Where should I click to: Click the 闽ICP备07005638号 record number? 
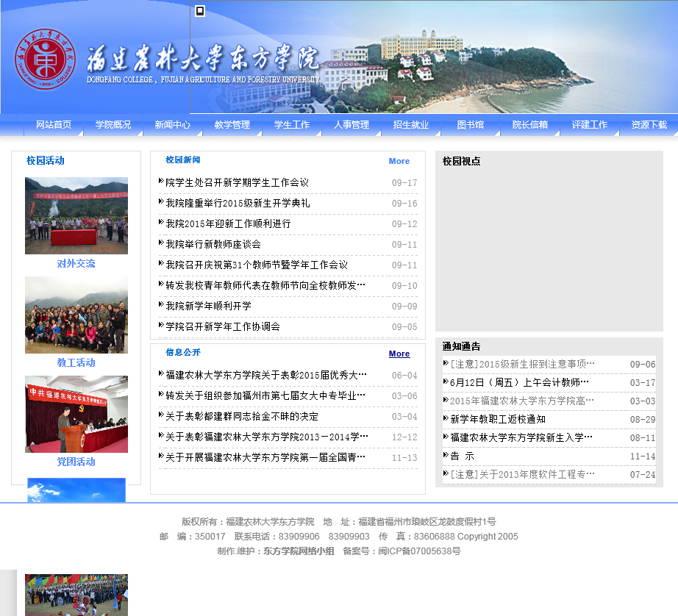coord(419,551)
